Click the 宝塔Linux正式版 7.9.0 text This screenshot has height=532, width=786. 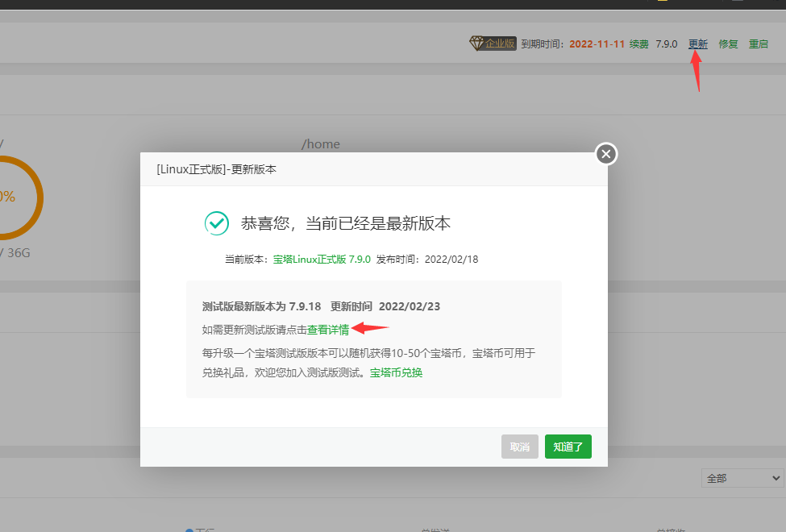322,260
